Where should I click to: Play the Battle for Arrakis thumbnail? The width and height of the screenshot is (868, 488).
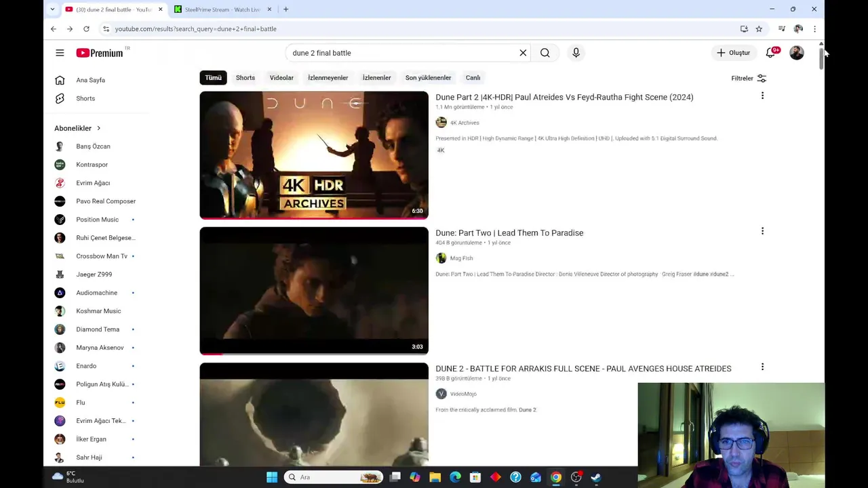(314, 414)
